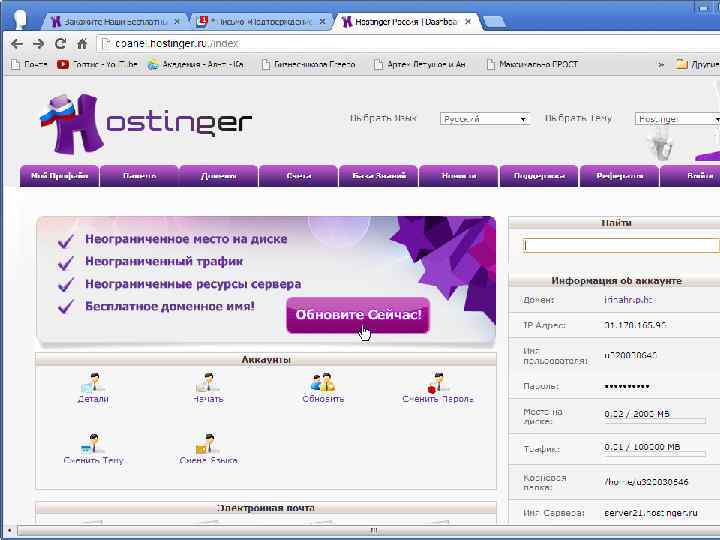Open the YouTube bookmark in bookmarks bar
This screenshot has height=540, width=720.
[x=97, y=65]
